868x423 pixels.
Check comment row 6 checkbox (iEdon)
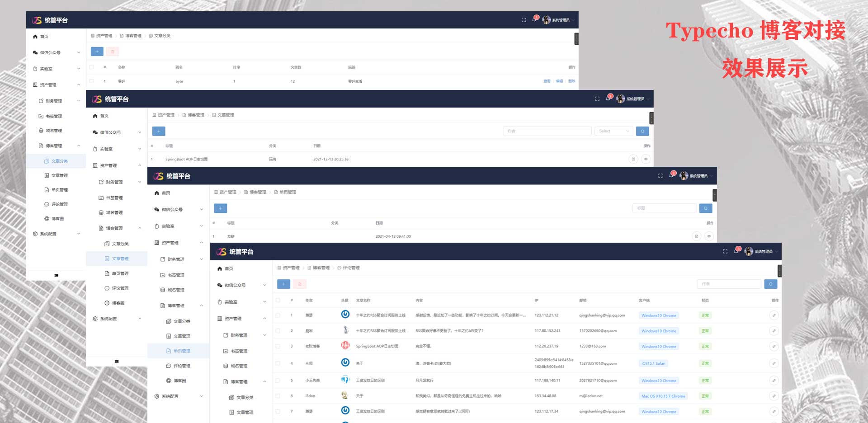click(x=278, y=396)
